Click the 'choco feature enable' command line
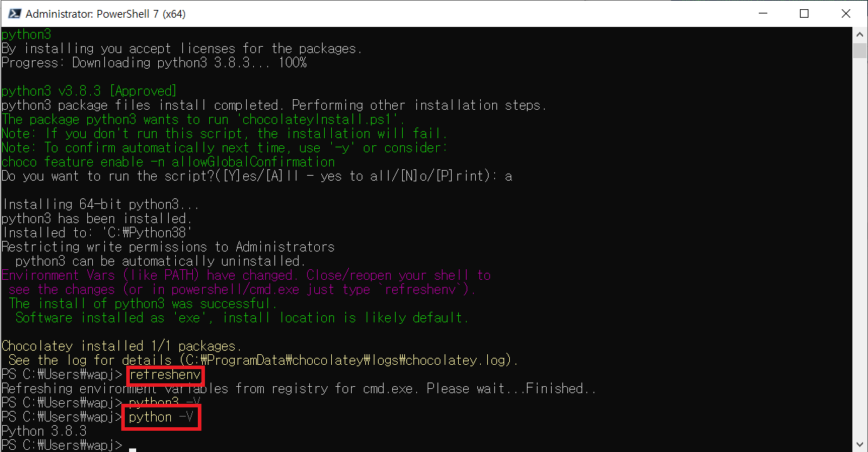The width and height of the screenshot is (868, 452). pos(167,162)
